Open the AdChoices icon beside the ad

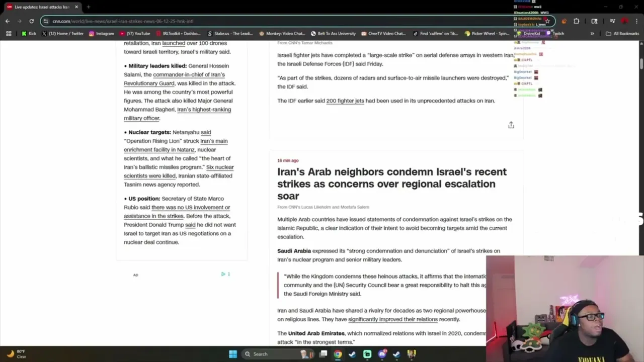click(x=223, y=274)
